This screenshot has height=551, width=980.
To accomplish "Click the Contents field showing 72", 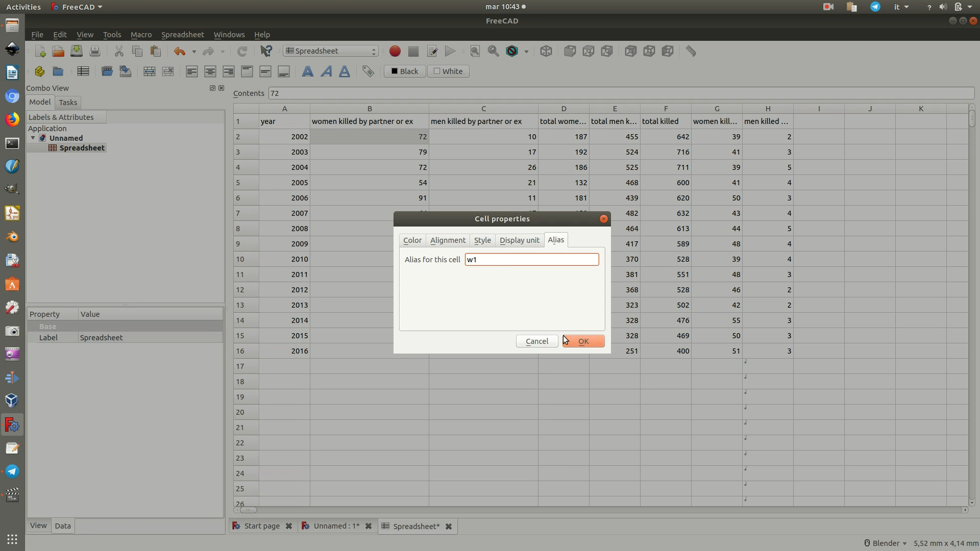I will pyautogui.click(x=621, y=93).
